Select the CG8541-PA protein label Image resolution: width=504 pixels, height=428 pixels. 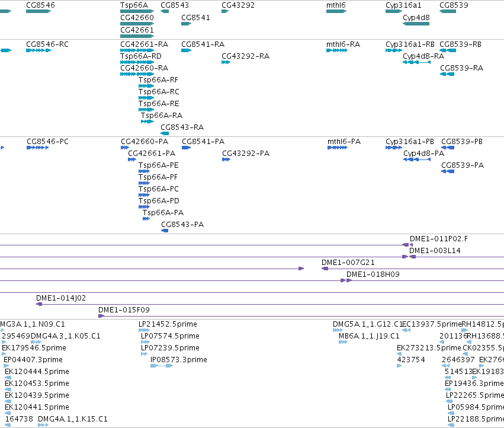203,142
